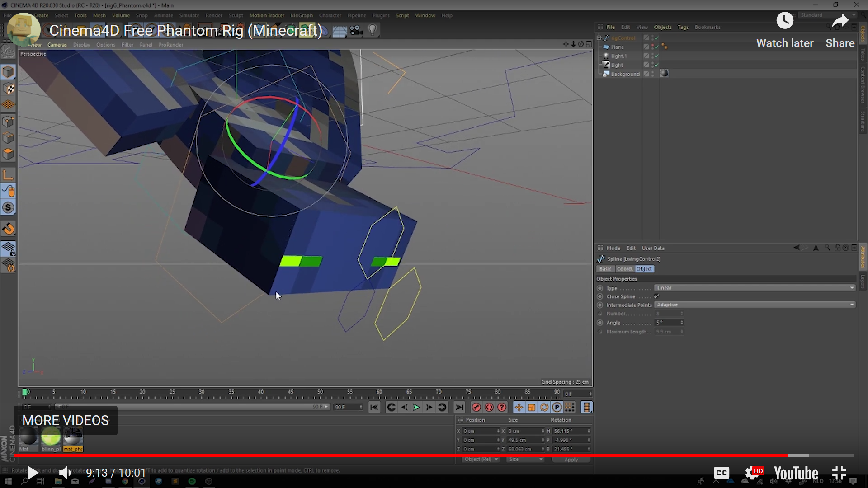Switch to Points mode
This screenshot has height=488, width=868.
pos(8,122)
